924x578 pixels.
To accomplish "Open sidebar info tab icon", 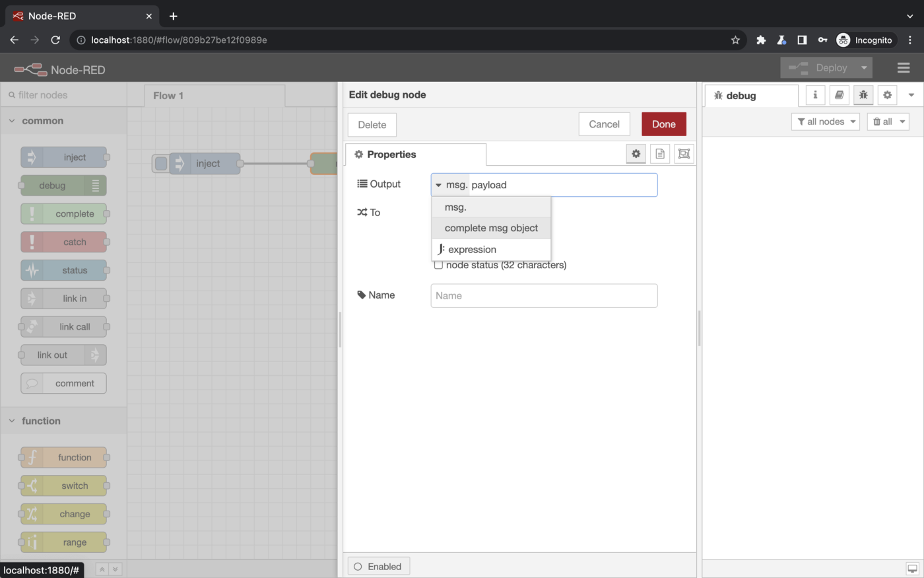I will click(x=815, y=95).
